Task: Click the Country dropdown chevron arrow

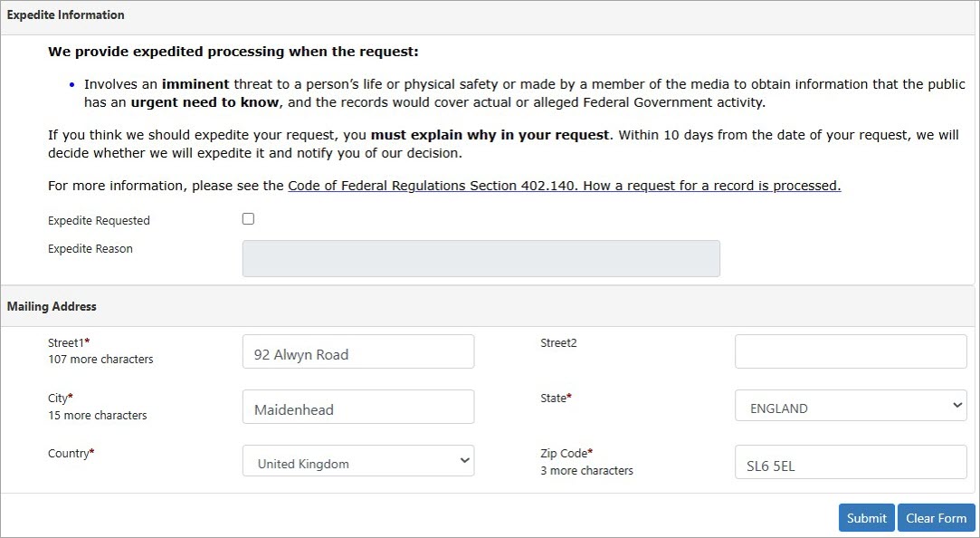Action: [x=463, y=461]
